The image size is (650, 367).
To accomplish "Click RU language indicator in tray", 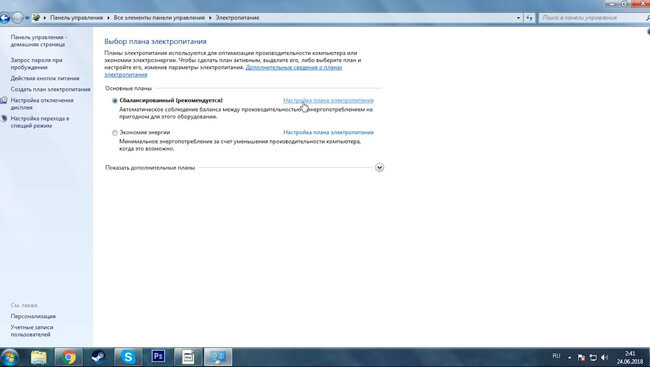I will (x=556, y=356).
